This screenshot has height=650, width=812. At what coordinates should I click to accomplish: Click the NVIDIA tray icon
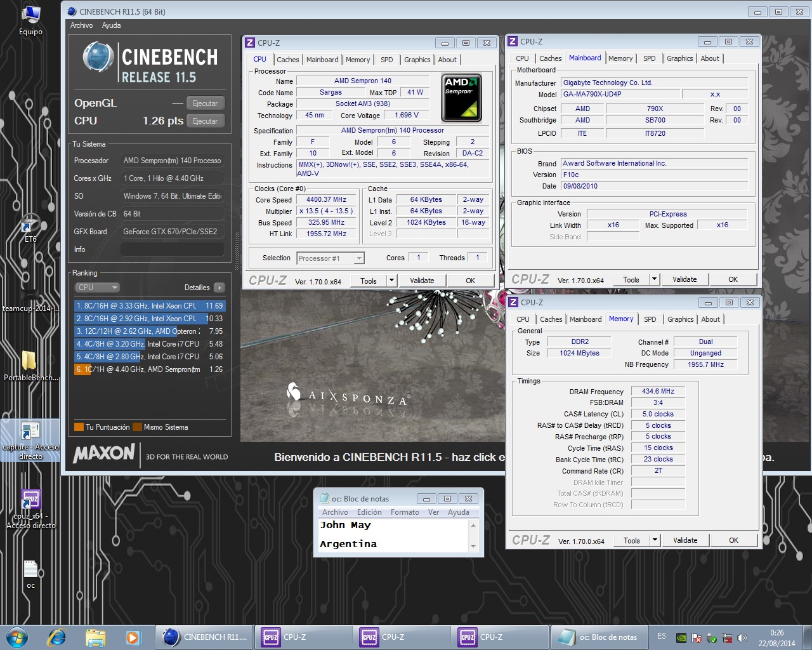[681, 638]
